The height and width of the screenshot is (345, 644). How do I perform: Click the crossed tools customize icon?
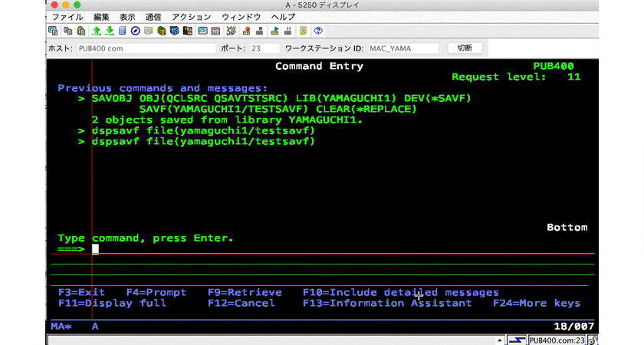coord(232,31)
